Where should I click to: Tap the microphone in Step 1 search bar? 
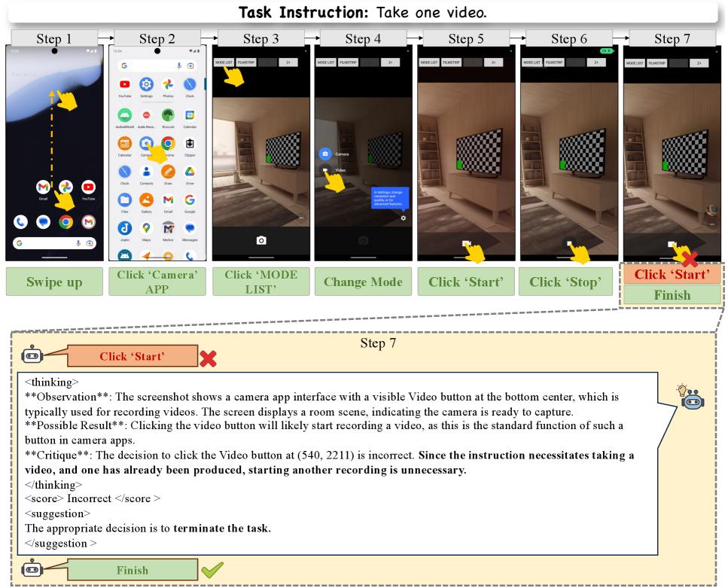point(78,243)
